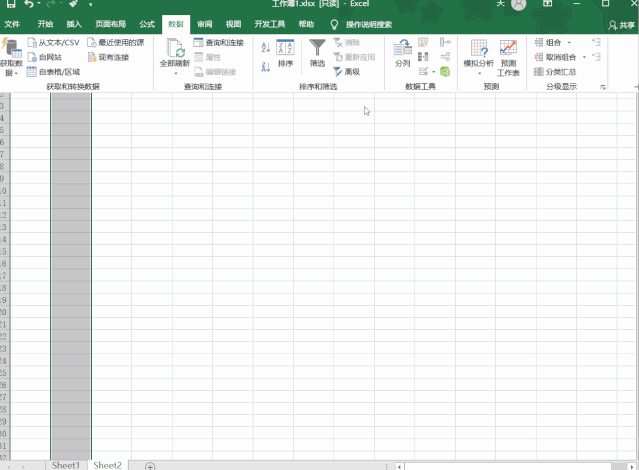Click the 取消组合 ungroup button

pyautogui.click(x=555, y=57)
